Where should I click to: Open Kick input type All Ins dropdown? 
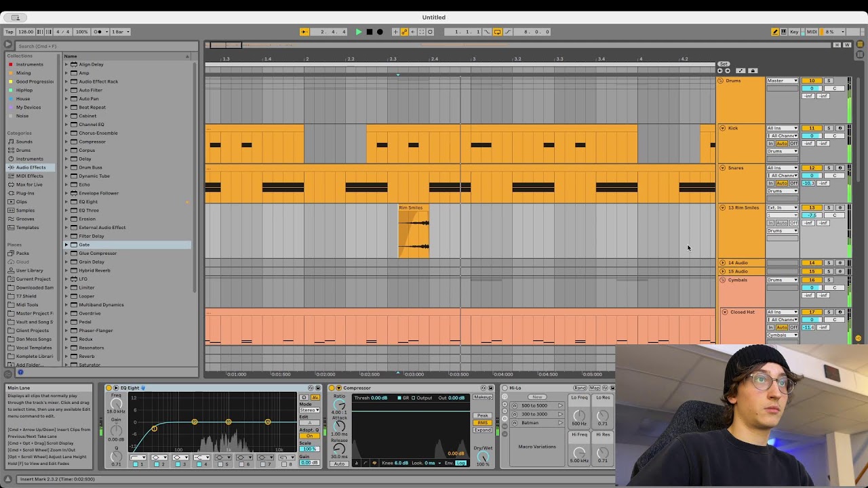(783, 128)
